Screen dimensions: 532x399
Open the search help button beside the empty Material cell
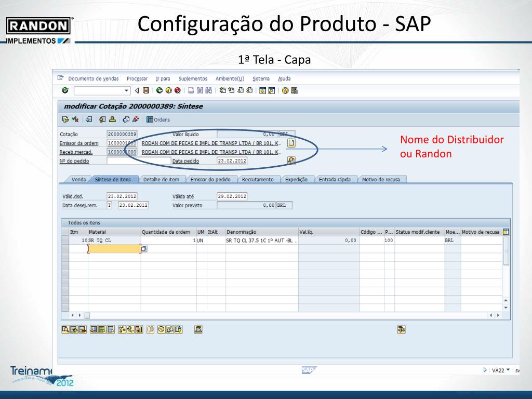point(144,249)
